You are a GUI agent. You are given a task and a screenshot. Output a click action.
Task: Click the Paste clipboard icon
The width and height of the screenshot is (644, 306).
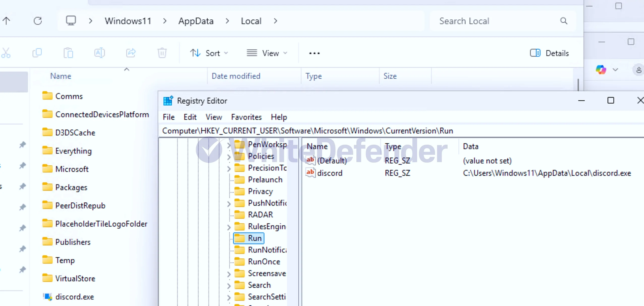(68, 53)
